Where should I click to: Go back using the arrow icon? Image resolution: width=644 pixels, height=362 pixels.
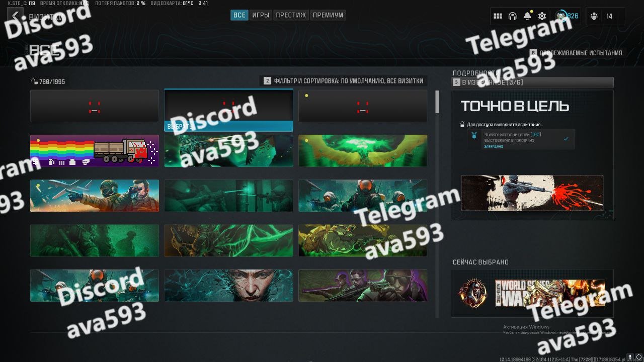(x=15, y=16)
